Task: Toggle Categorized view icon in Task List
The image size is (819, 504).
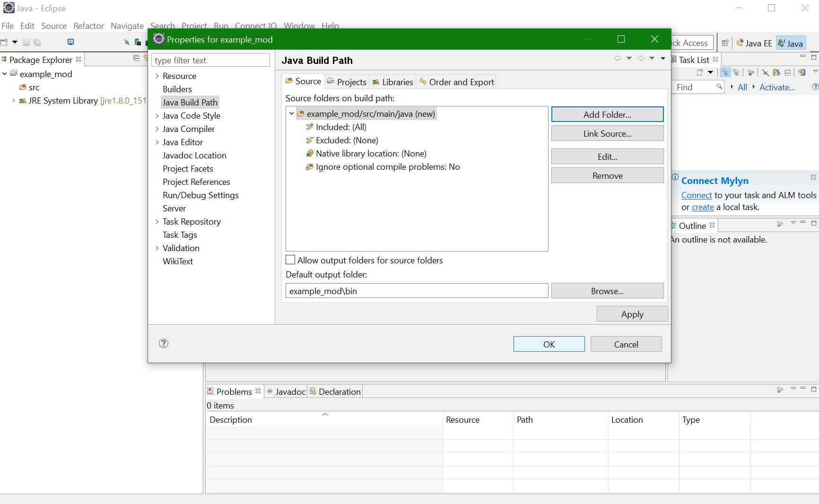Action: (726, 72)
